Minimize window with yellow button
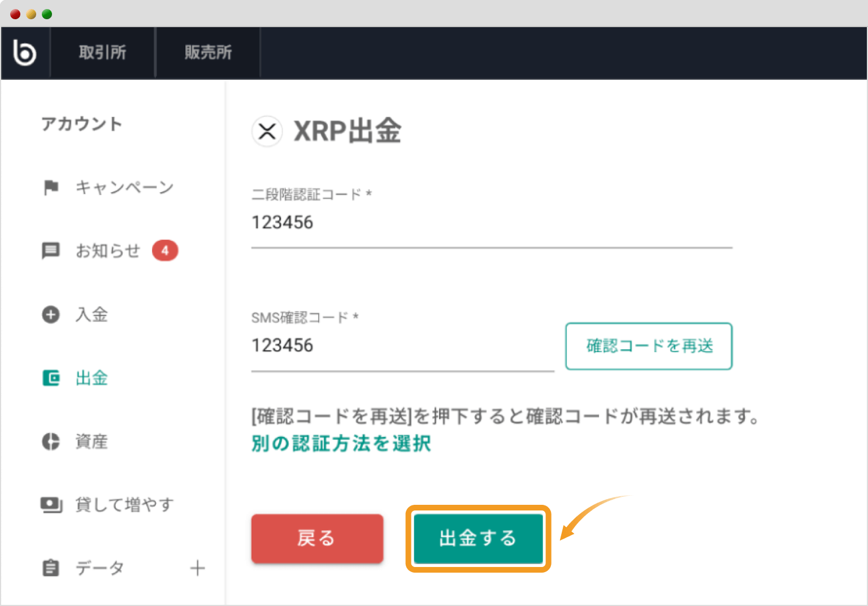The height and width of the screenshot is (606, 868). coord(31,14)
